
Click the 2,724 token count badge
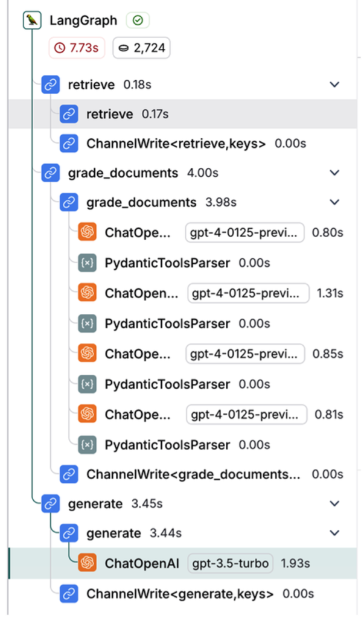coord(141,48)
